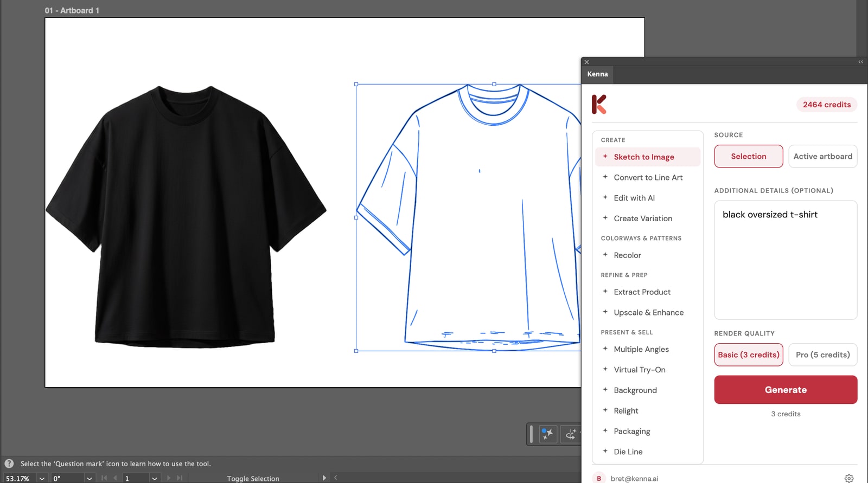
Task: Click the artboard number field
Action: (136, 479)
